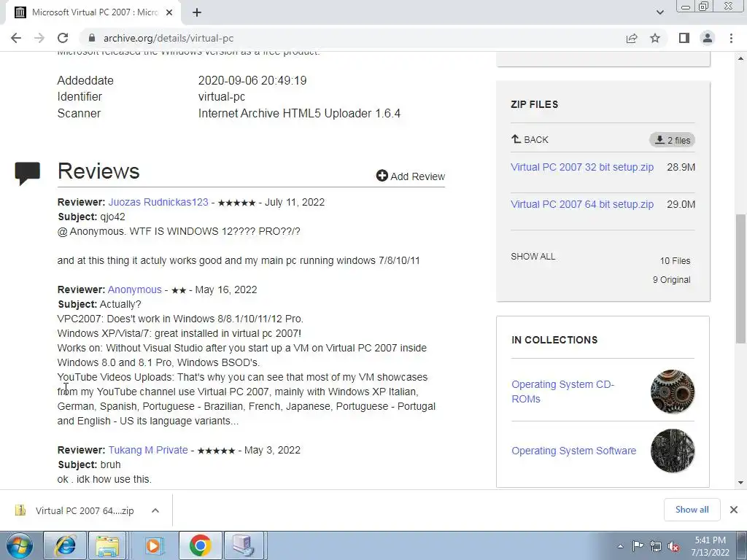Click the address bar URL field
This screenshot has height=560, width=747.
352,38
